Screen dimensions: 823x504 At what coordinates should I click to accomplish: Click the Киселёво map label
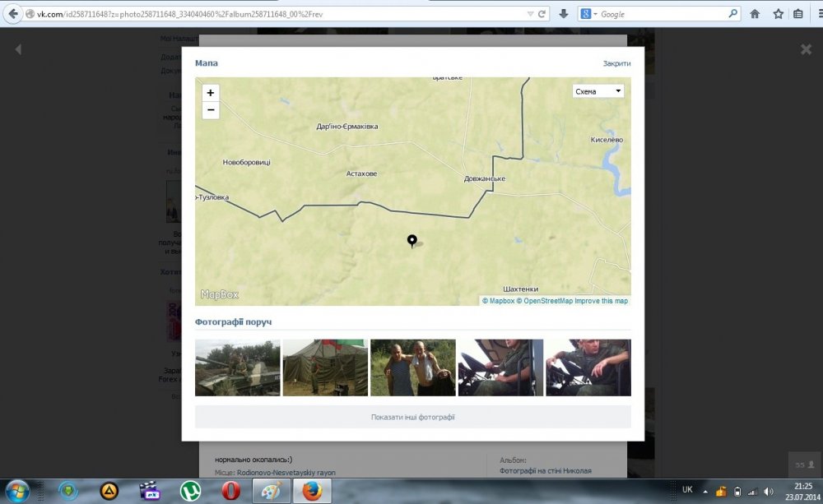tap(607, 140)
